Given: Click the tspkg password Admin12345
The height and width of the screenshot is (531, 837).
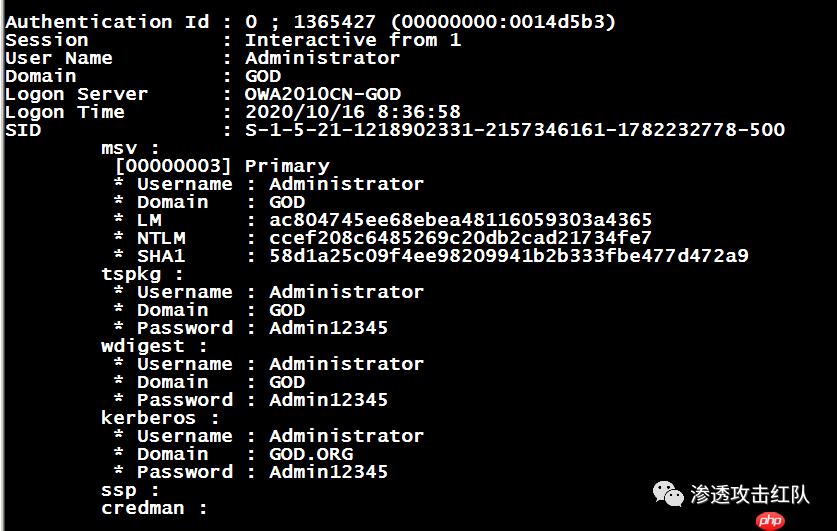Looking at the screenshot, I should [328, 328].
